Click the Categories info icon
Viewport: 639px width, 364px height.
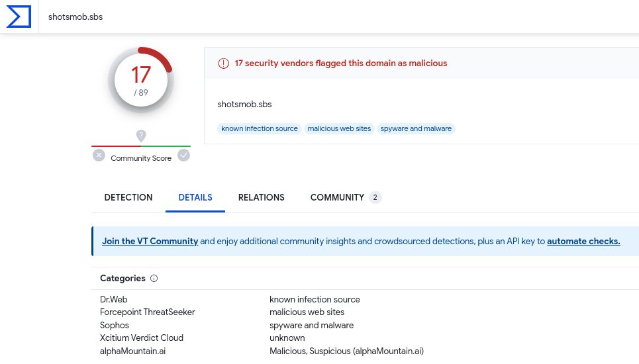tap(154, 279)
